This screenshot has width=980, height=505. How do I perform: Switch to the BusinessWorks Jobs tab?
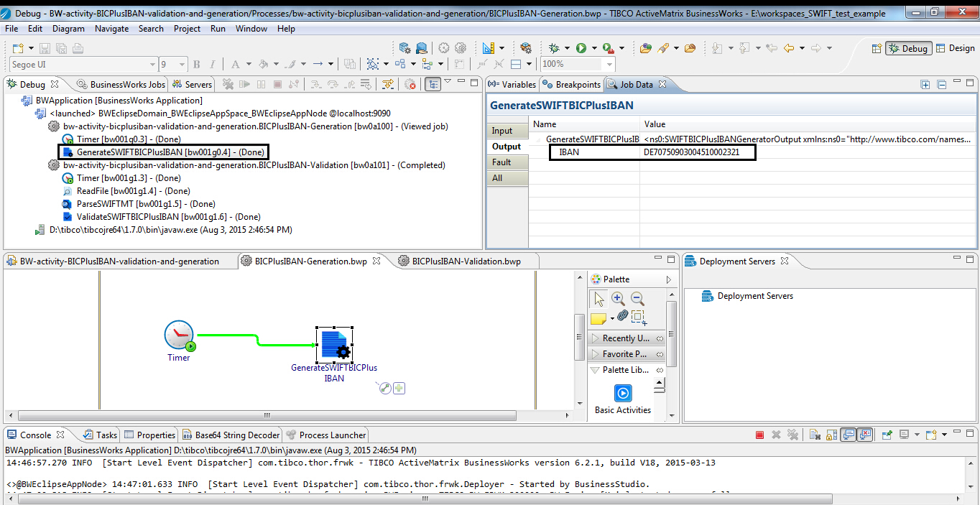tap(120, 84)
